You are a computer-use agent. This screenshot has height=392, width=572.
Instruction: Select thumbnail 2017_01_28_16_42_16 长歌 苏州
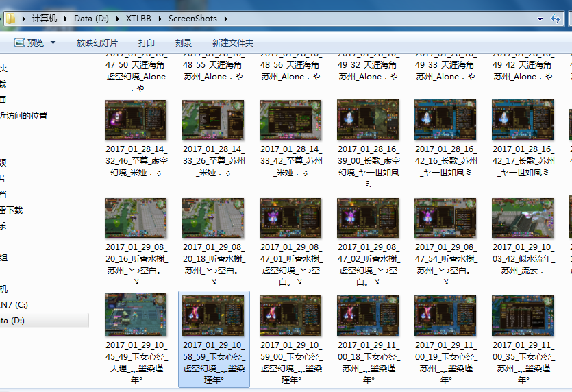click(445, 120)
